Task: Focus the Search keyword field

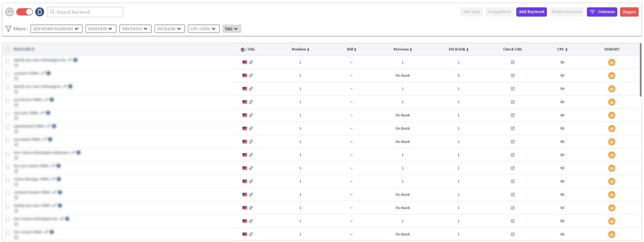Action: point(85,12)
